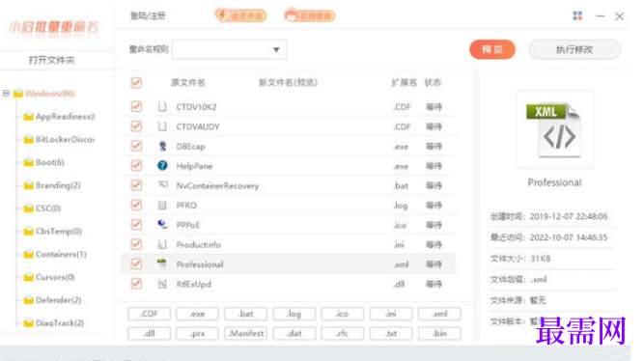Screen dimensions: 644x361
Task: Click the CTDV10K2 file icon
Action: (x=162, y=107)
